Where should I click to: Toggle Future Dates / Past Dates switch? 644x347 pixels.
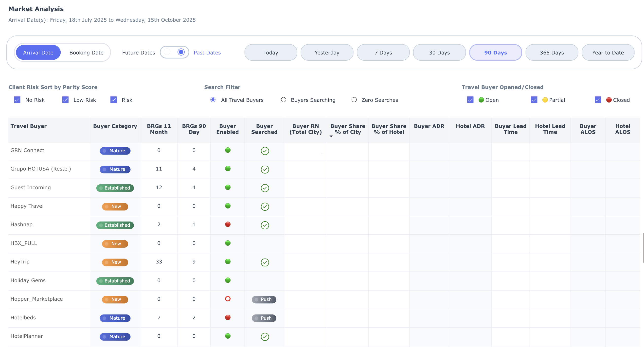[174, 52]
